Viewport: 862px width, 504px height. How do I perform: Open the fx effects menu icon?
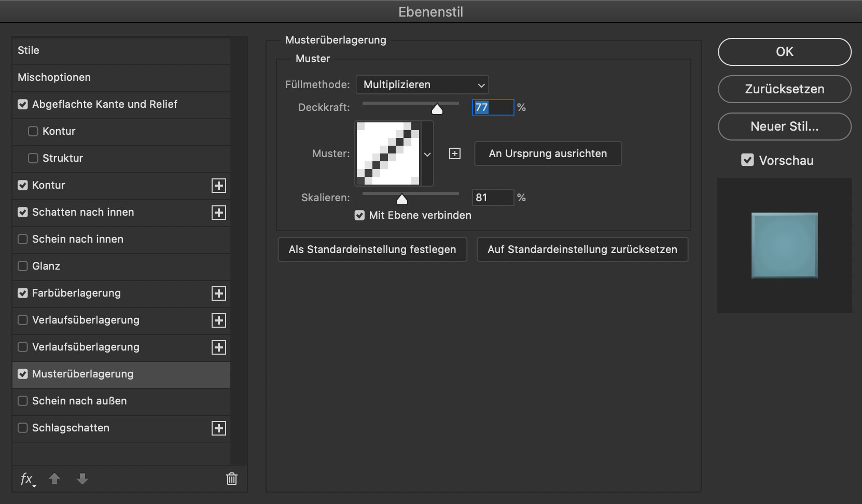click(27, 479)
